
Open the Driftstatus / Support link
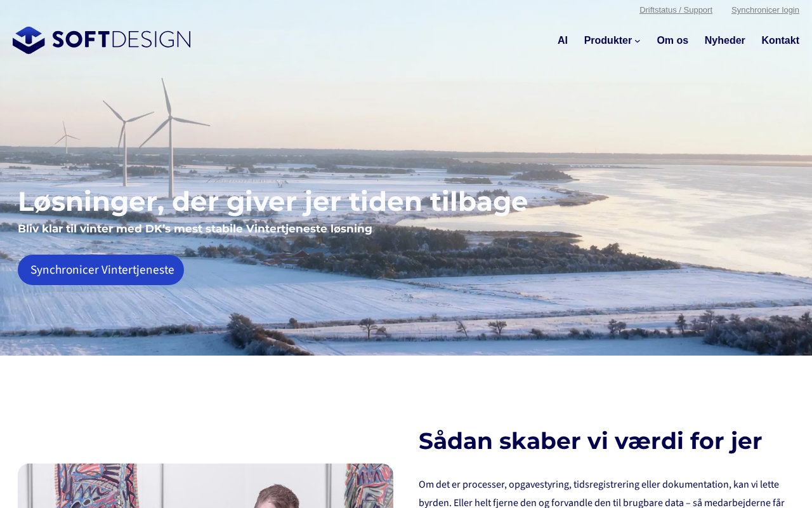(676, 10)
